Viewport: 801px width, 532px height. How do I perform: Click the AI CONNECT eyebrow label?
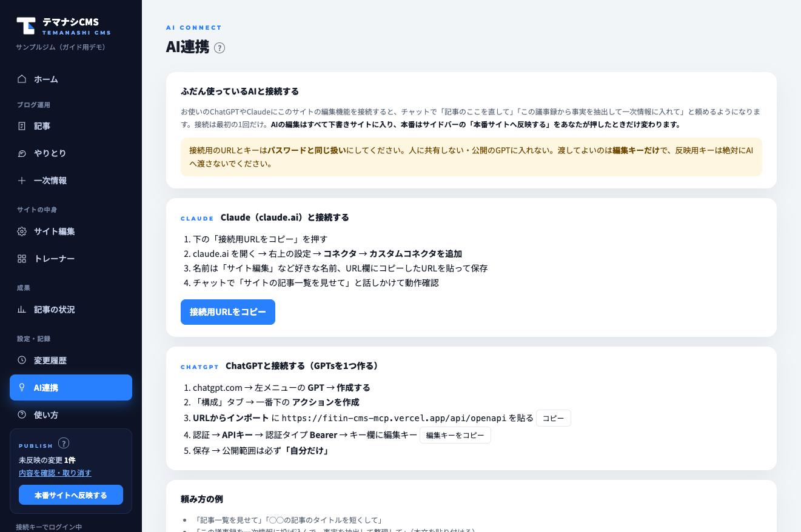[194, 27]
